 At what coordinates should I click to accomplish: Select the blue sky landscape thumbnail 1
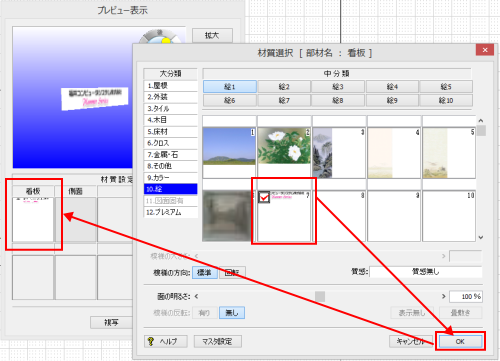(229, 153)
